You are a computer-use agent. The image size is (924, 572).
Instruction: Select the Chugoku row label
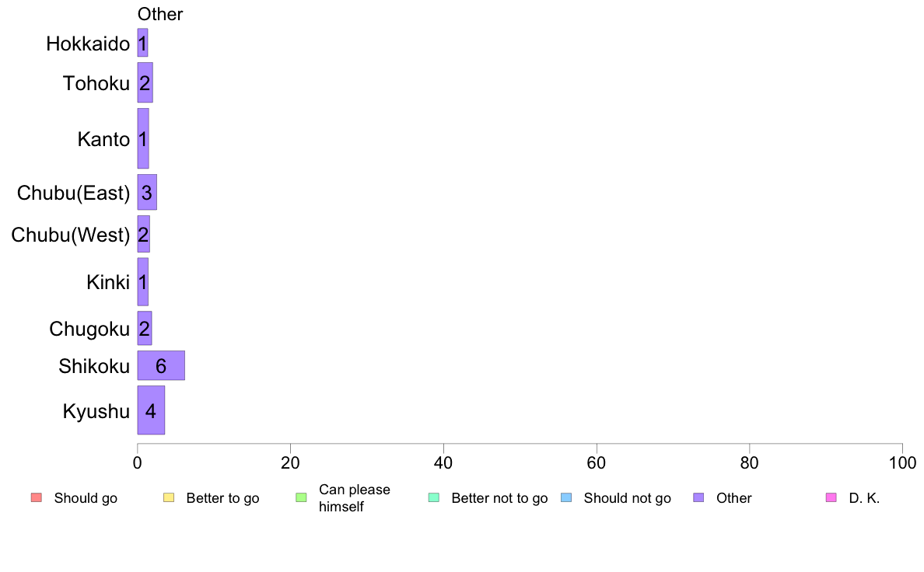89,329
